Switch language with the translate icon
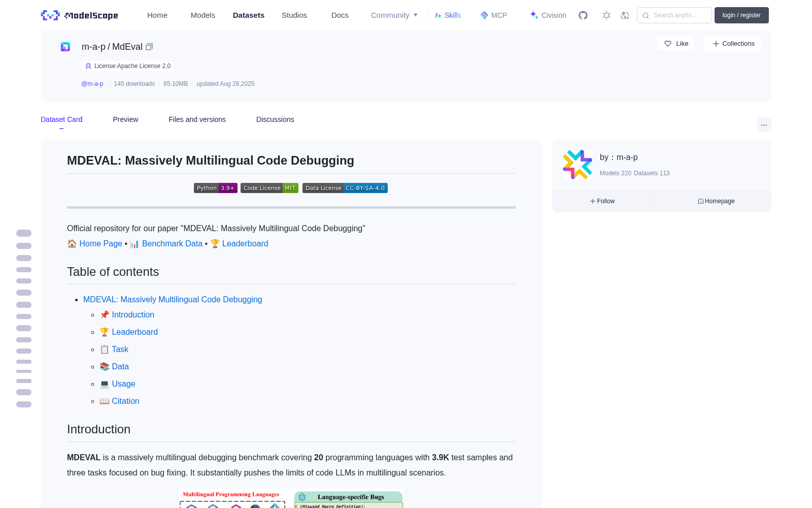 pyautogui.click(x=625, y=15)
